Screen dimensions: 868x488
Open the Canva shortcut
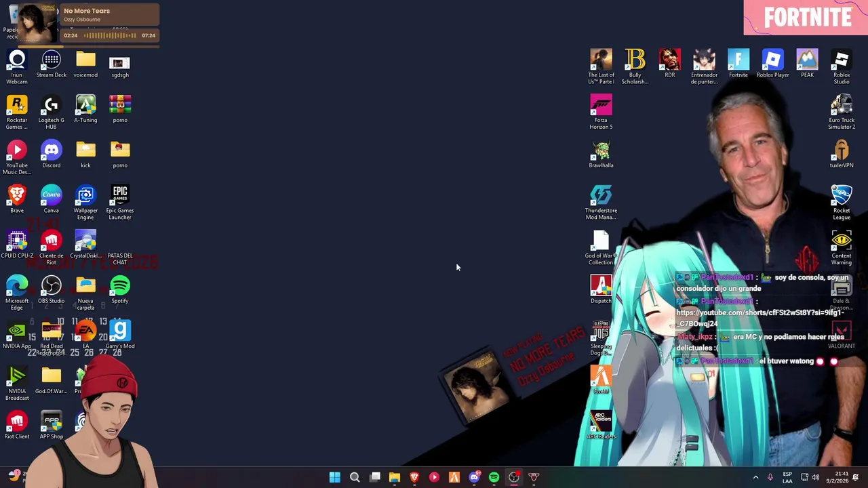click(52, 199)
